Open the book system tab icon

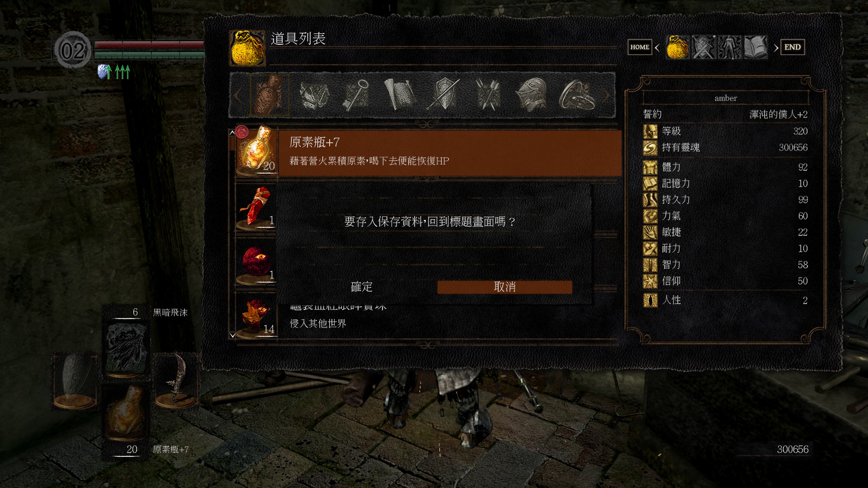[755, 47]
